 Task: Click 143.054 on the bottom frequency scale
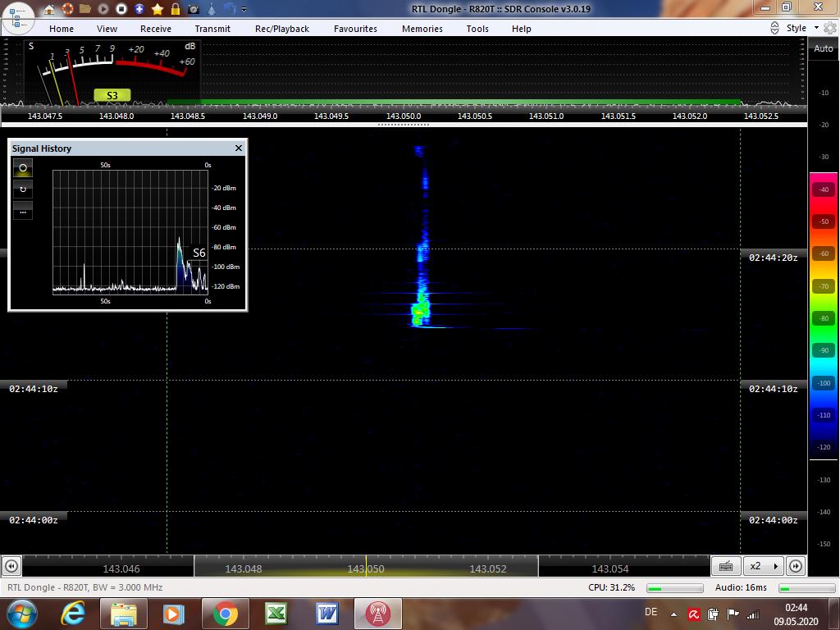[609, 569]
